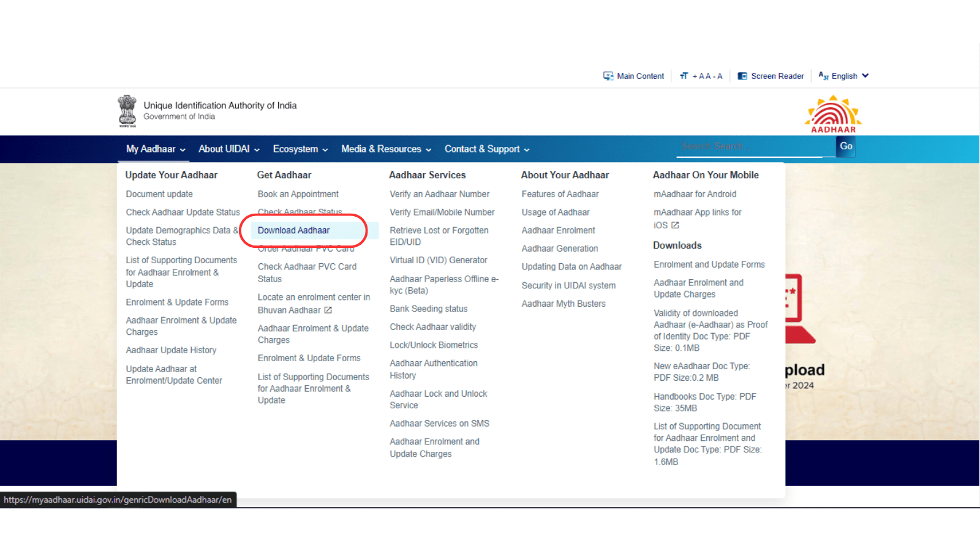Click the -A decrease text size control

[718, 76]
